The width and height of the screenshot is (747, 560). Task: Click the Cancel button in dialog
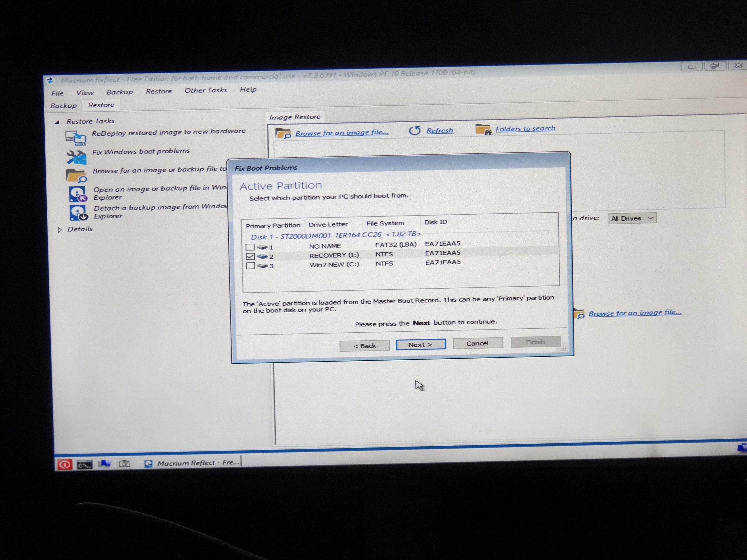(478, 343)
